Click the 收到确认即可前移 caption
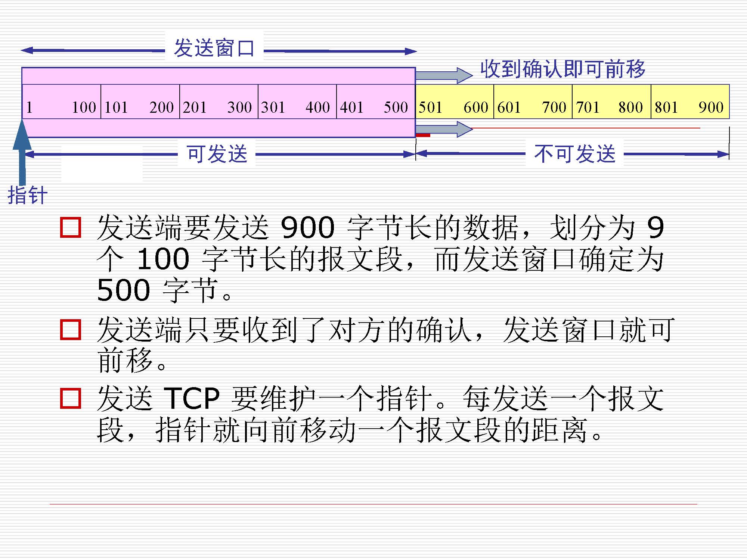 click(x=562, y=69)
